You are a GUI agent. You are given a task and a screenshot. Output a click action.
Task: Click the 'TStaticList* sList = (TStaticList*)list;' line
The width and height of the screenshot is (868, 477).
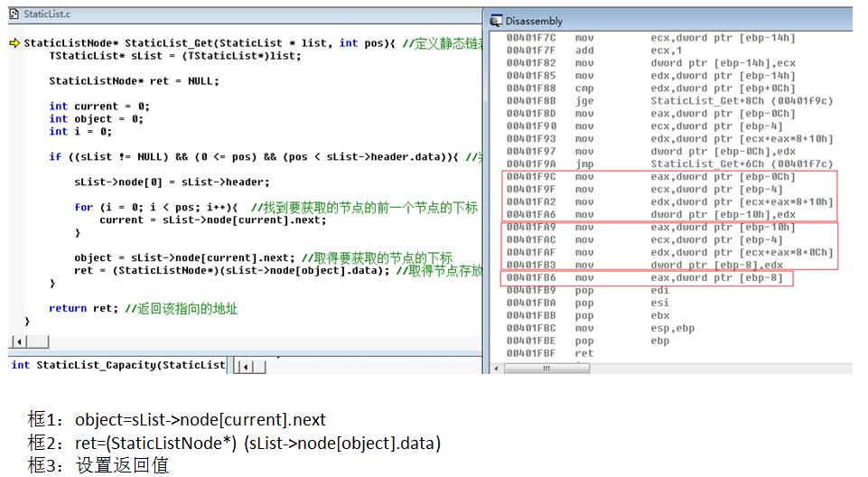pos(175,56)
